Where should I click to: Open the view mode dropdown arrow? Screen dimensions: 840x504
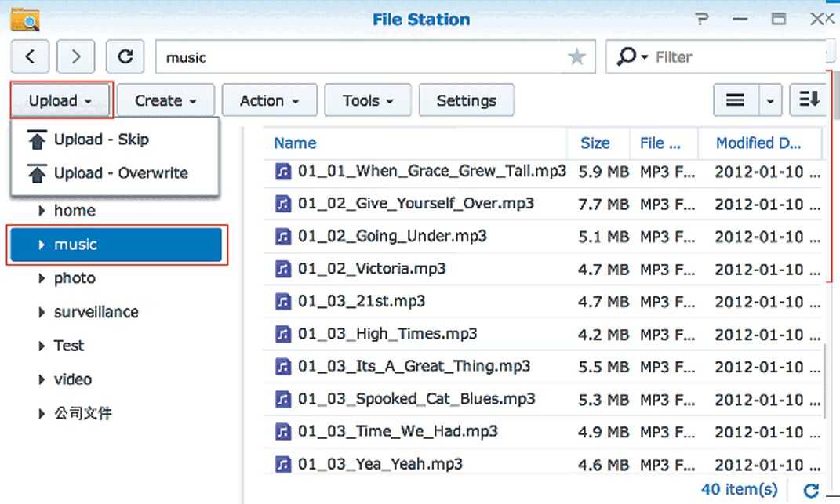770,100
